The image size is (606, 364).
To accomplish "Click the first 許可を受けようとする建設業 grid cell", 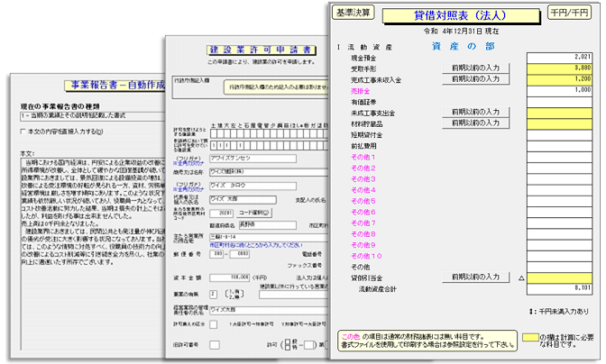I will tap(214, 134).
